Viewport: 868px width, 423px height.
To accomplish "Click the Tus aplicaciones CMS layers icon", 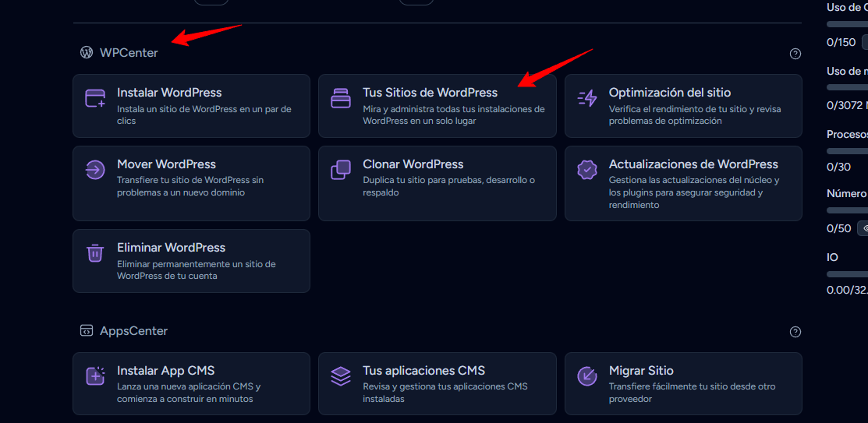I will coord(341,376).
